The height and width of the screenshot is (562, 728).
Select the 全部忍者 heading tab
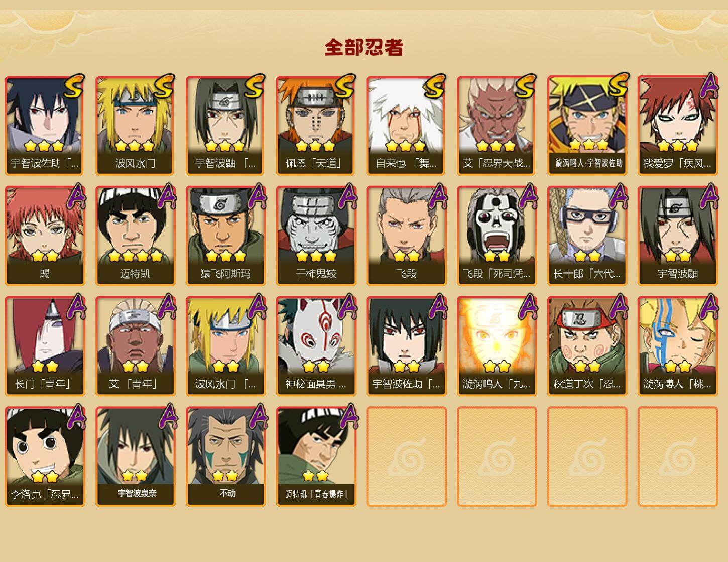pyautogui.click(x=364, y=48)
